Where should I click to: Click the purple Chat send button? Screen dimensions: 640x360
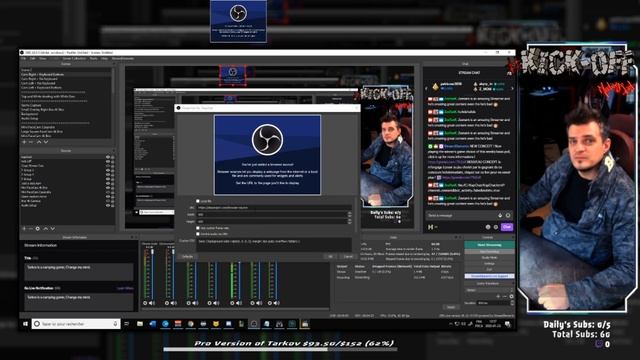(x=507, y=227)
